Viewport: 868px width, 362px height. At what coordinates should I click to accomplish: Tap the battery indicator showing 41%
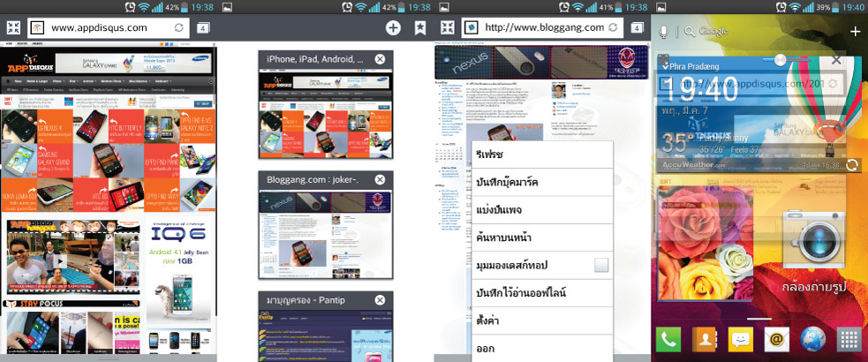pyautogui.click(x=618, y=7)
